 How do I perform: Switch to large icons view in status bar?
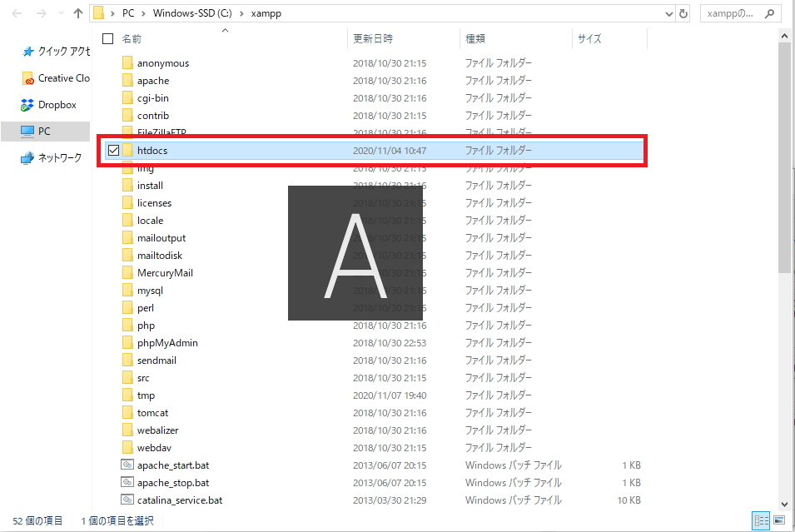click(779, 520)
